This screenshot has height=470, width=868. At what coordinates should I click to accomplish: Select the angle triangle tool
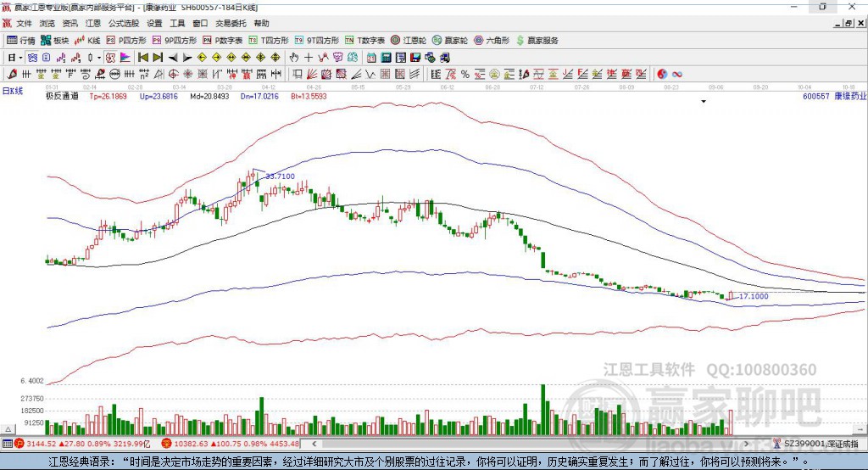pos(159,75)
